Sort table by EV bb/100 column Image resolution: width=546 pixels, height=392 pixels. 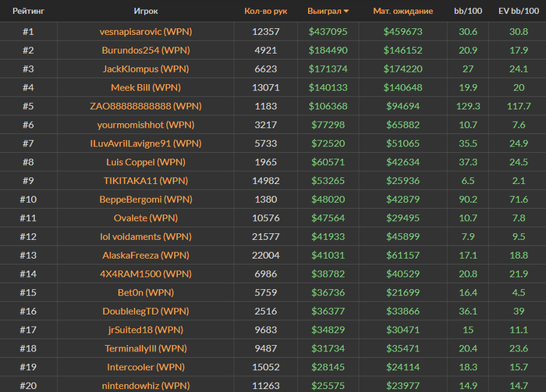pos(519,11)
